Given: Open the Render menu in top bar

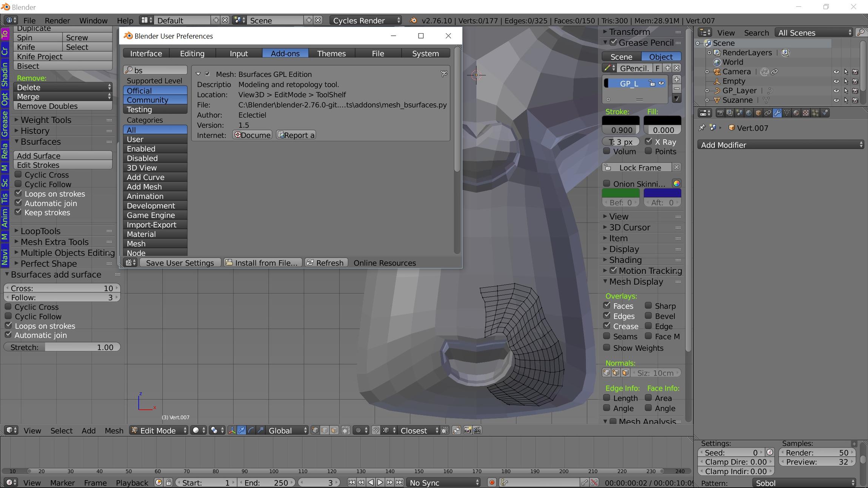Looking at the screenshot, I should (x=57, y=20).
